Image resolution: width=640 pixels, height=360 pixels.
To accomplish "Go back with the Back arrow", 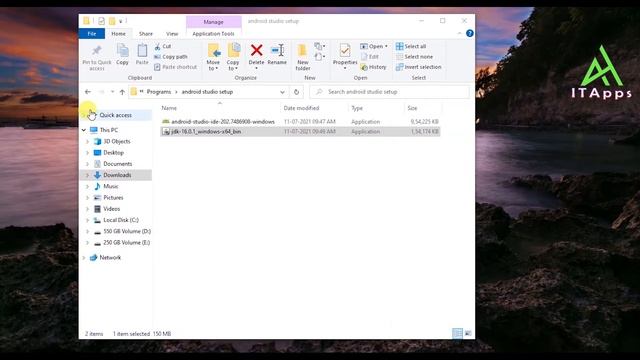I will pyautogui.click(x=88, y=92).
